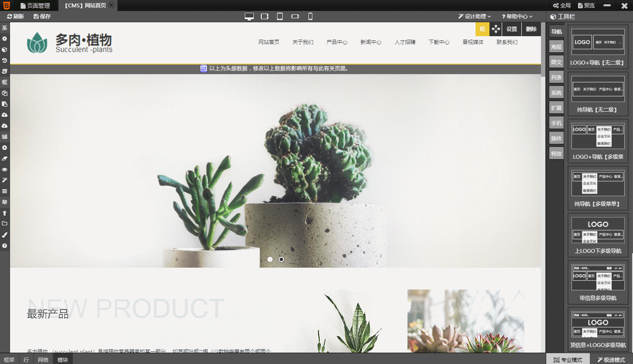The width and height of the screenshot is (633, 364).
Task: Click the move arrows icon on header
Action: coord(496,29)
